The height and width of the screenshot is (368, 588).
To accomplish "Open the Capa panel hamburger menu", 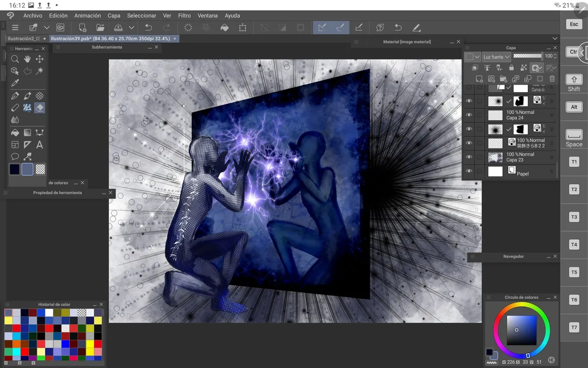I will (468, 47).
